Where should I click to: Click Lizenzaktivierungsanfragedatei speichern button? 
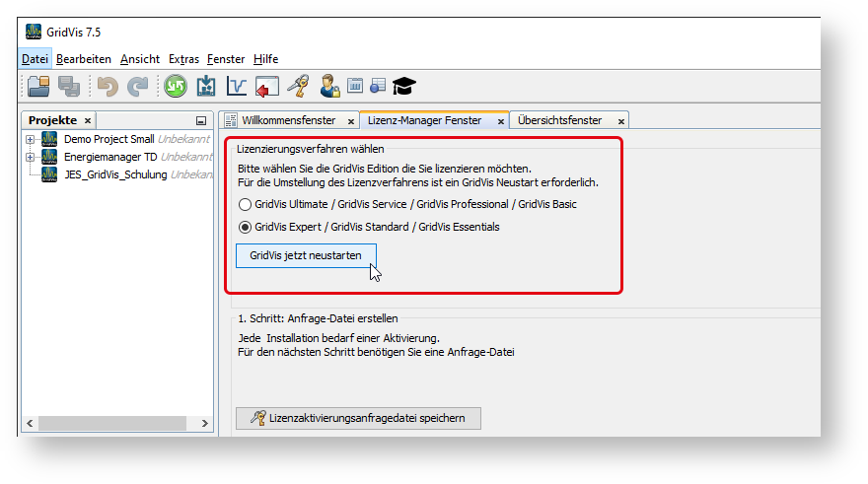[x=358, y=418]
